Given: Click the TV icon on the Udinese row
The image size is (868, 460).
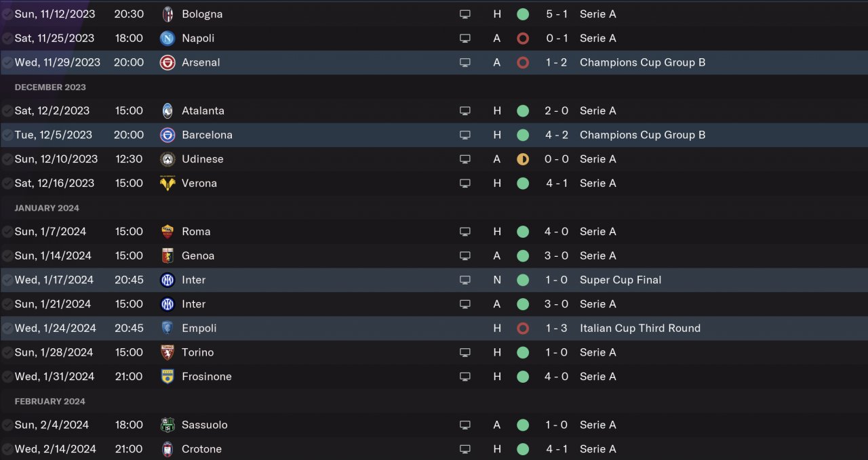Looking at the screenshot, I should [465, 159].
